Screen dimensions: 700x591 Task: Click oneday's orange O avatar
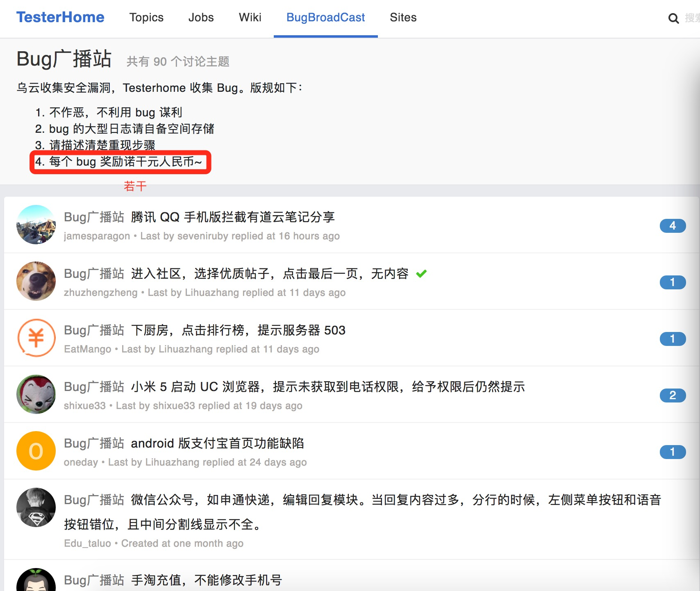(x=36, y=451)
